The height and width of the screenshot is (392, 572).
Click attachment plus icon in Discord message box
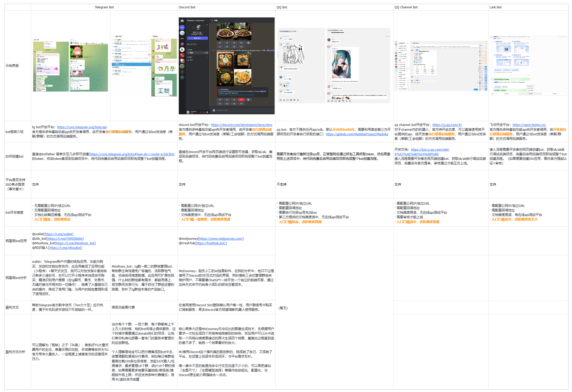point(214,110)
